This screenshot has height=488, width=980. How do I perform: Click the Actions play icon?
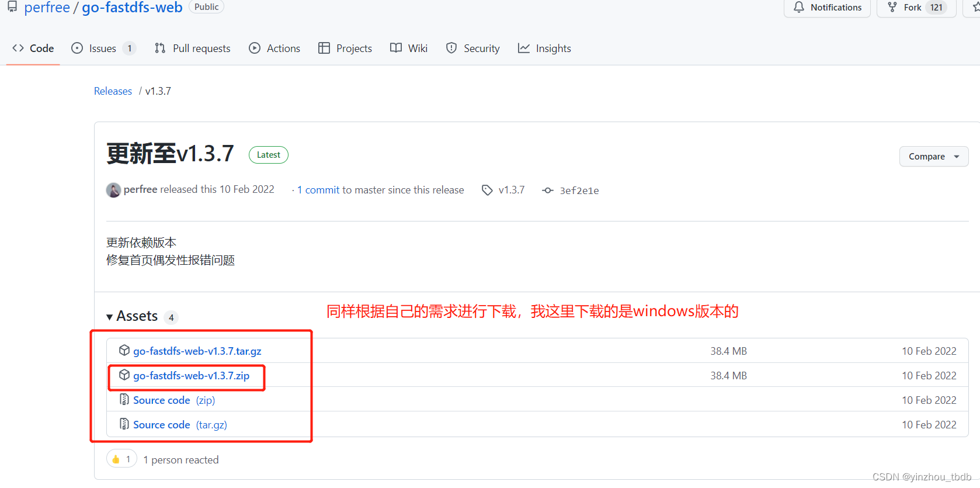(255, 48)
